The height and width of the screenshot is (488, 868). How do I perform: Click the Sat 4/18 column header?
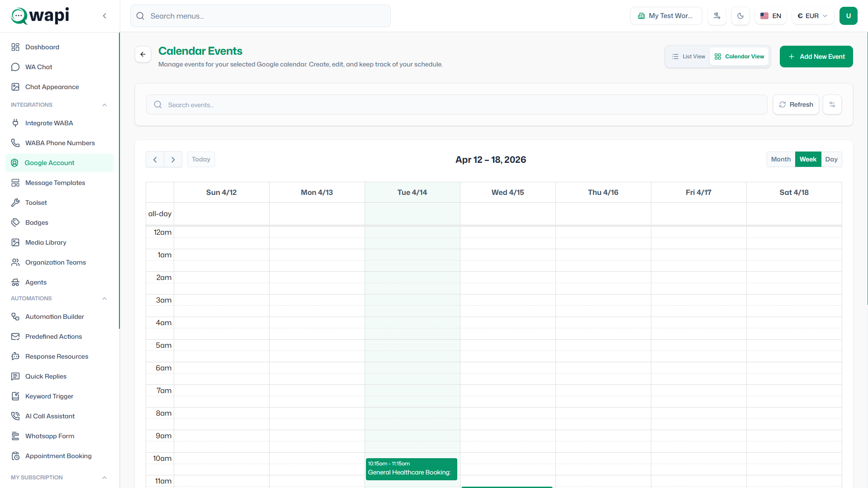tap(794, 192)
